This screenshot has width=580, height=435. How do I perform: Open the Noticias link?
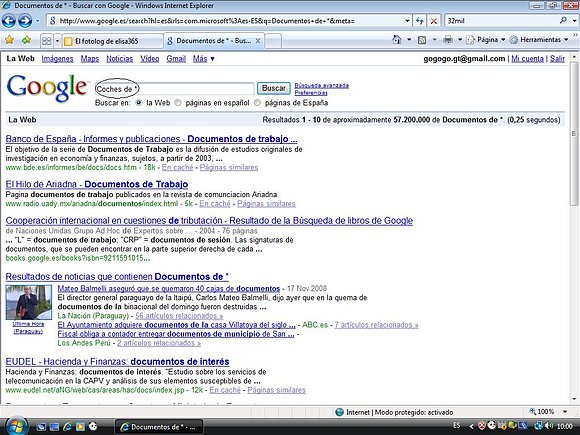click(119, 59)
